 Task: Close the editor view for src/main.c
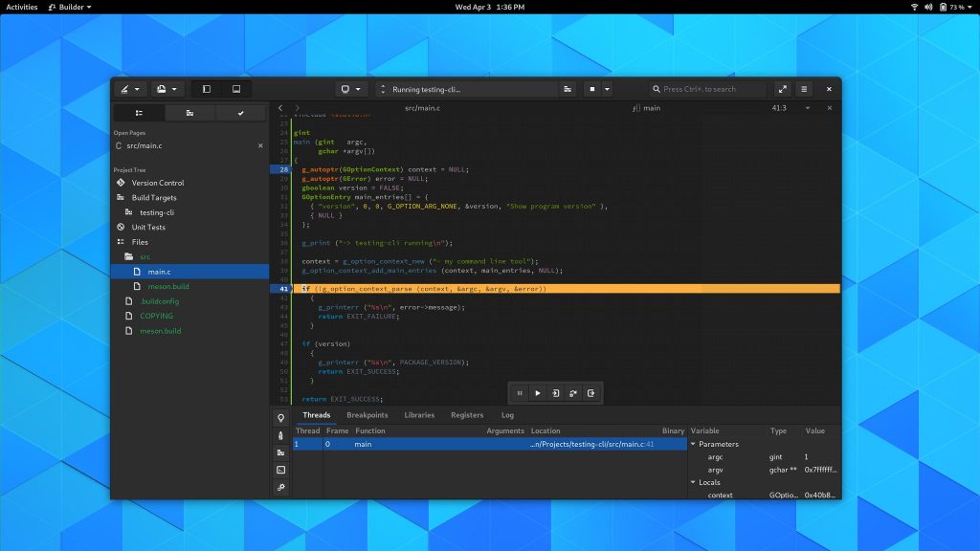[x=830, y=108]
